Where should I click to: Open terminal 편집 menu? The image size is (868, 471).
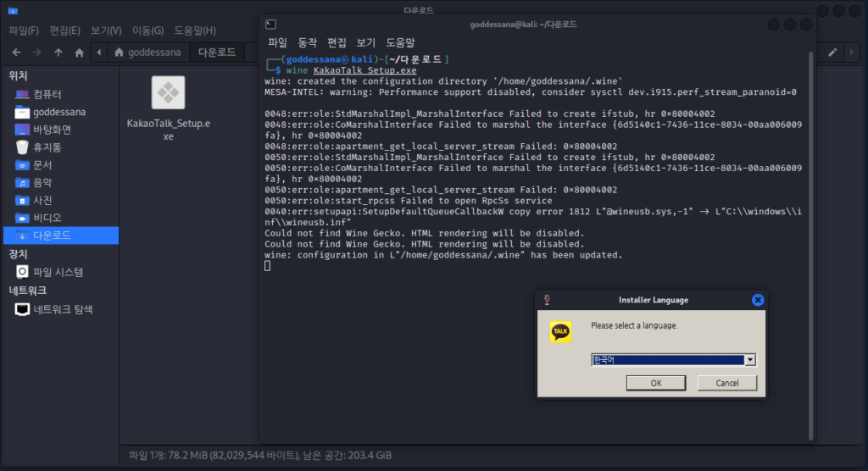[337, 42]
